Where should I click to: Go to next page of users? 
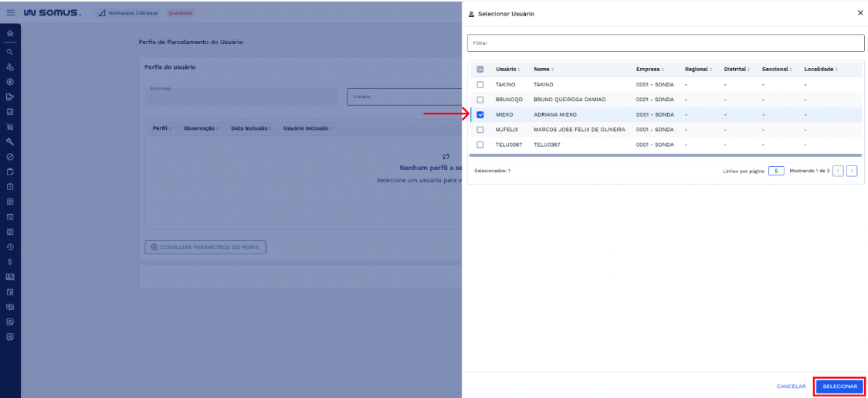tap(852, 171)
